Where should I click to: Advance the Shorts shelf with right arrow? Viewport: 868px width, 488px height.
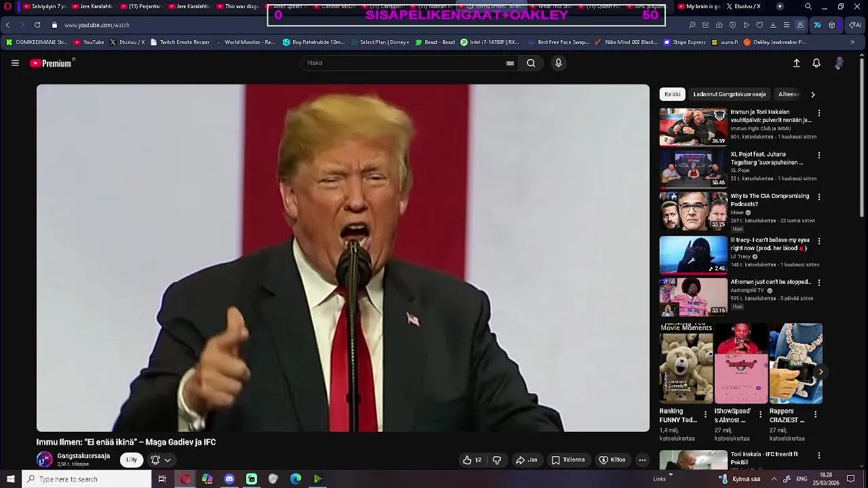(x=821, y=371)
